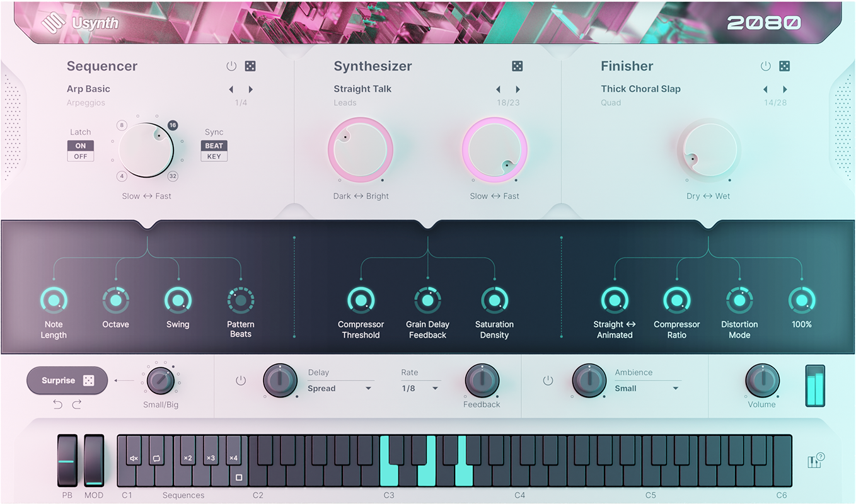
Task: Open the Finisher preset browser grid icon
Action: [784, 66]
